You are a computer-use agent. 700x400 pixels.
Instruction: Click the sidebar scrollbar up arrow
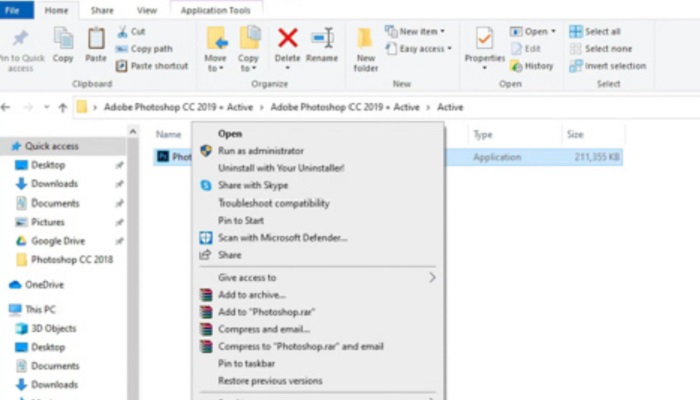[133, 132]
